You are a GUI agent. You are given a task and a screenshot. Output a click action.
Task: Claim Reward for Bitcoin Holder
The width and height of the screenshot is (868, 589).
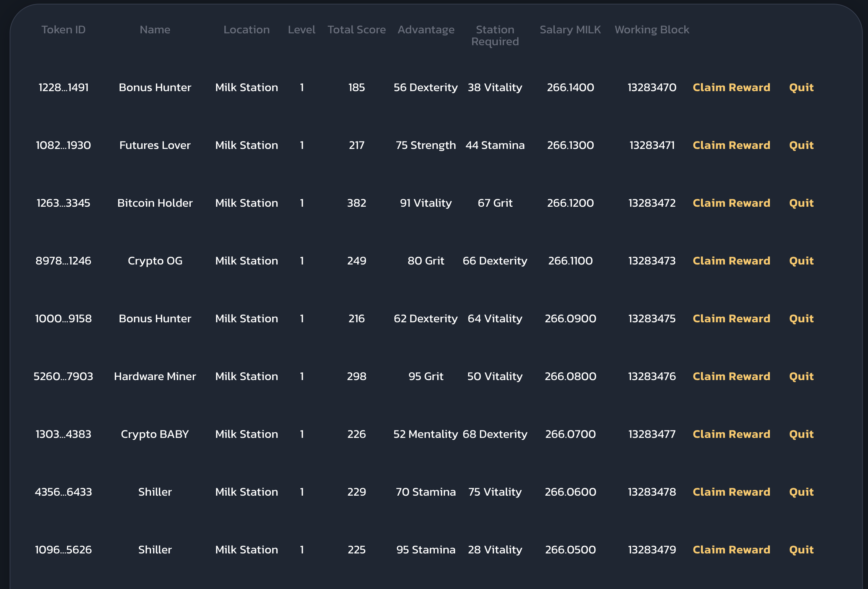[731, 203]
